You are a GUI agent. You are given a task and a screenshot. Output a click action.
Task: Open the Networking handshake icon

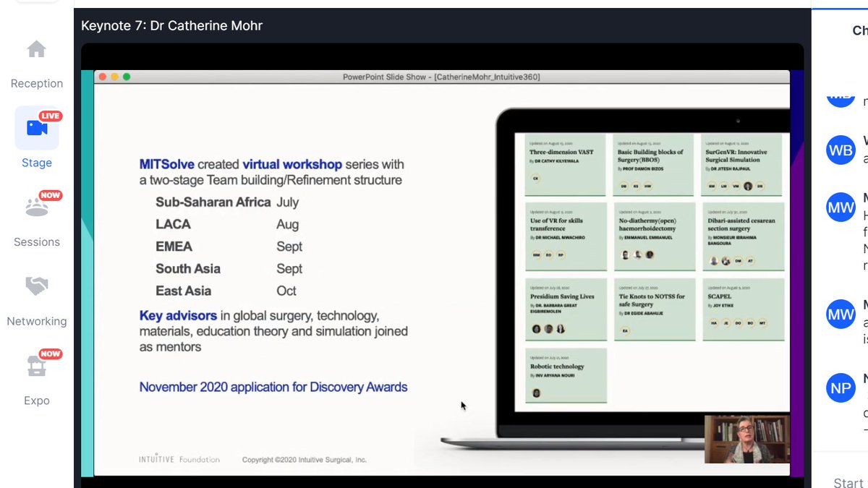(36, 286)
